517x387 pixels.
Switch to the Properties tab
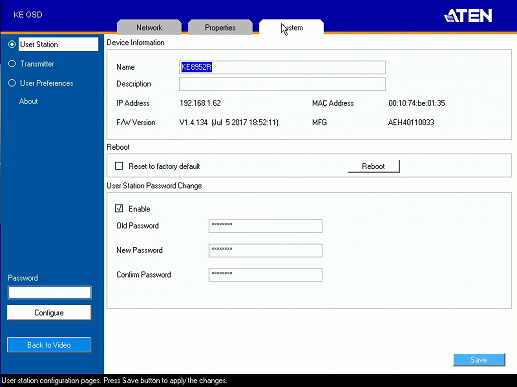click(220, 27)
